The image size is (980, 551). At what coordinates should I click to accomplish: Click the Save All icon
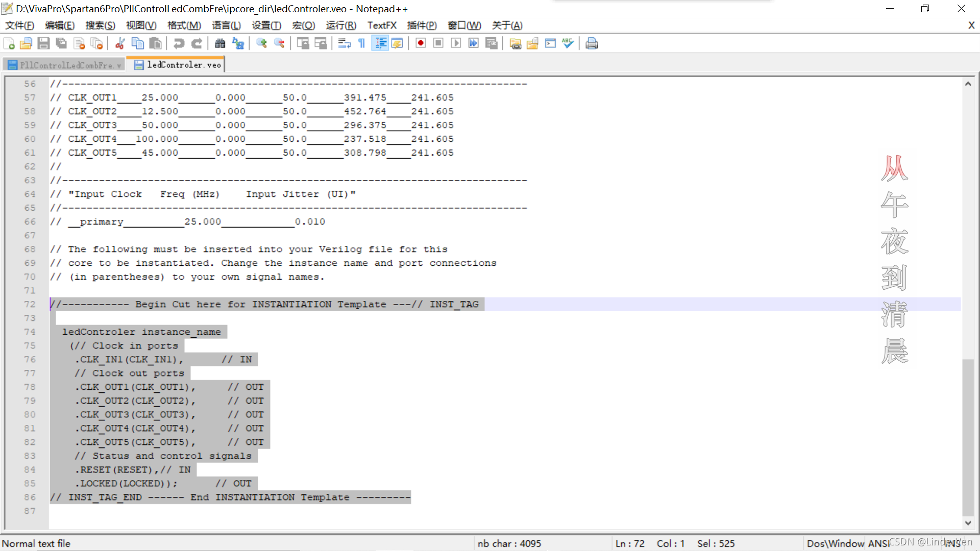coord(61,43)
